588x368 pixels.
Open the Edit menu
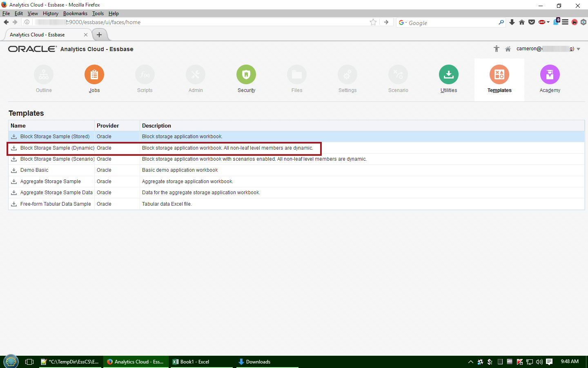pos(19,13)
